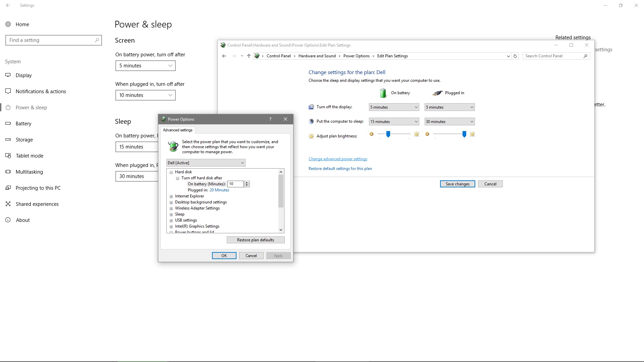Click Plugged in 20 Minutes value
Image resolution: width=644 pixels, height=362 pixels.
point(219,190)
